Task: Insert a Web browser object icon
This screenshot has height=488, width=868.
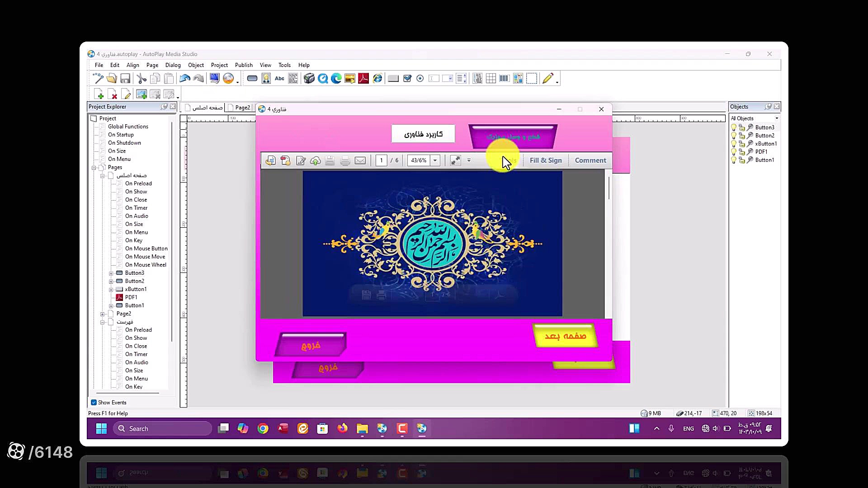Action: tap(377, 79)
